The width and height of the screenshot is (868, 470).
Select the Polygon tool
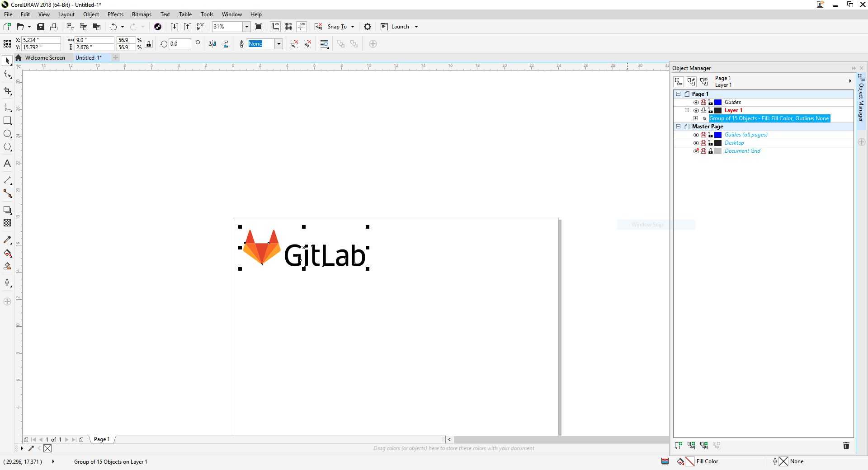click(x=7, y=147)
